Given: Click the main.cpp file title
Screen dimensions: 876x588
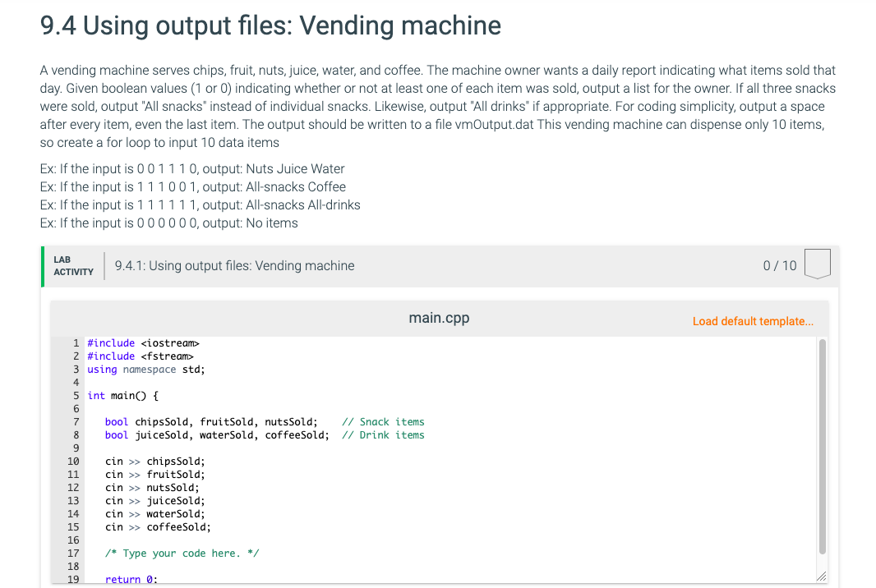Looking at the screenshot, I should tap(439, 318).
